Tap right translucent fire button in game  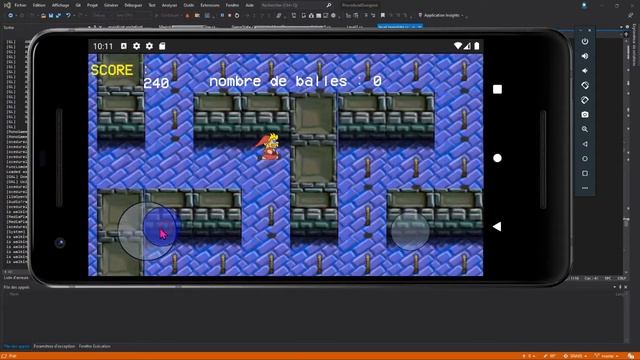(x=410, y=231)
